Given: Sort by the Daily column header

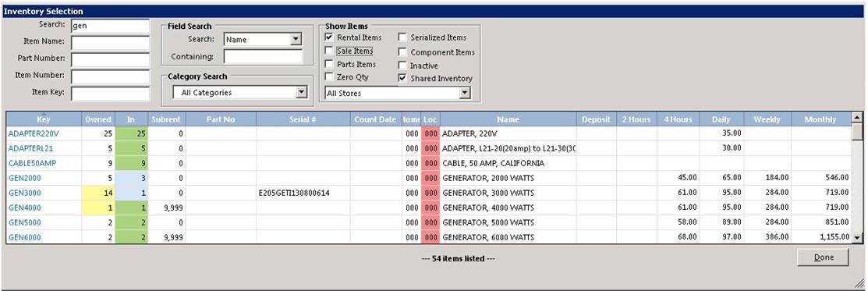Looking at the screenshot, I should (x=722, y=119).
